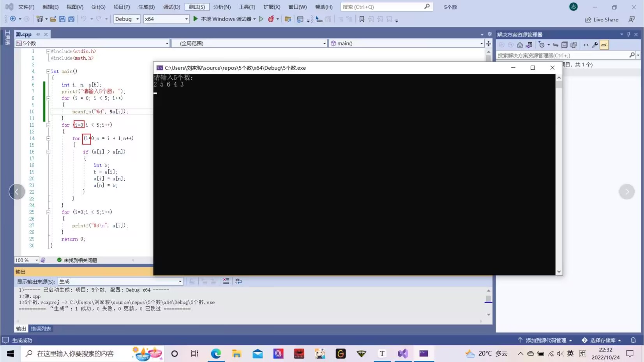644x362 pixels.
Task: Click the hot reload flame icon
Action: [271, 19]
